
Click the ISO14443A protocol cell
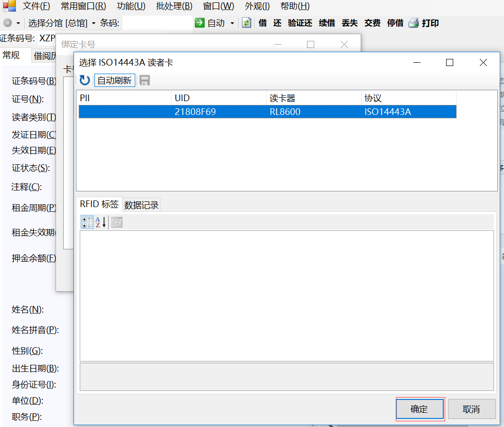[x=387, y=112]
